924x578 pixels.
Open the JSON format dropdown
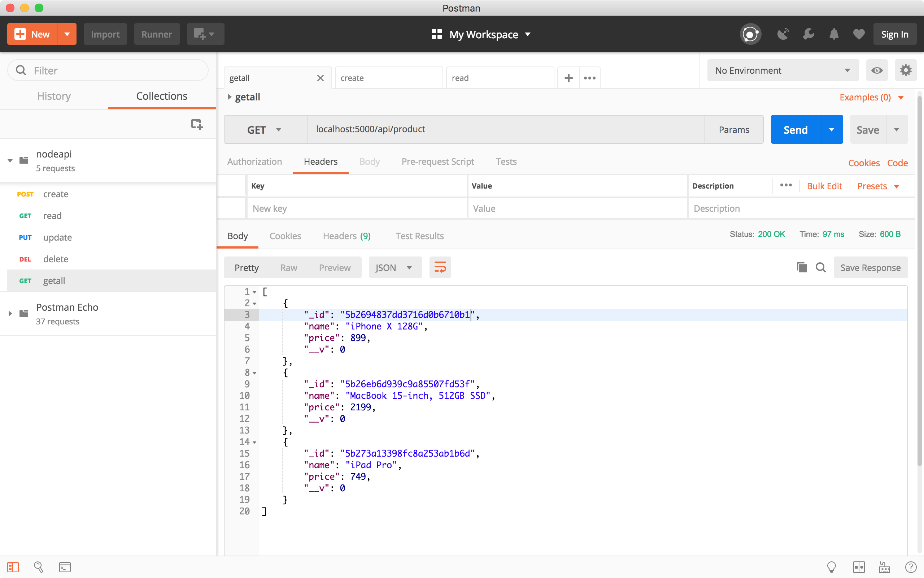coord(395,268)
